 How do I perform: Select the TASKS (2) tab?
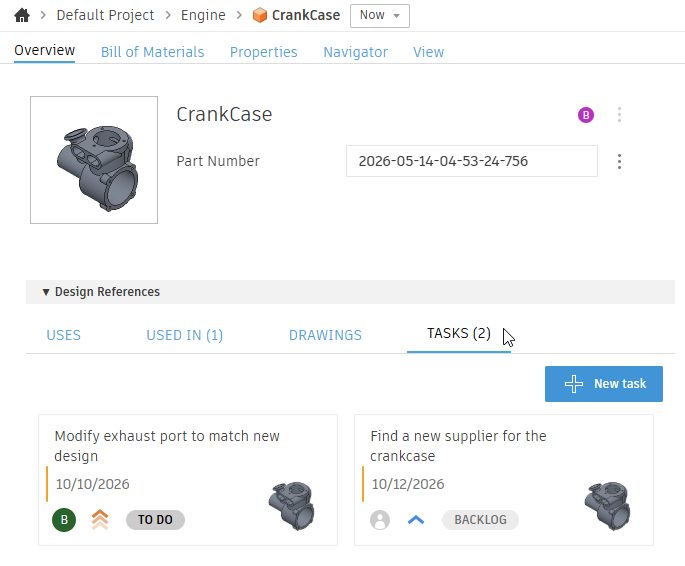click(459, 333)
